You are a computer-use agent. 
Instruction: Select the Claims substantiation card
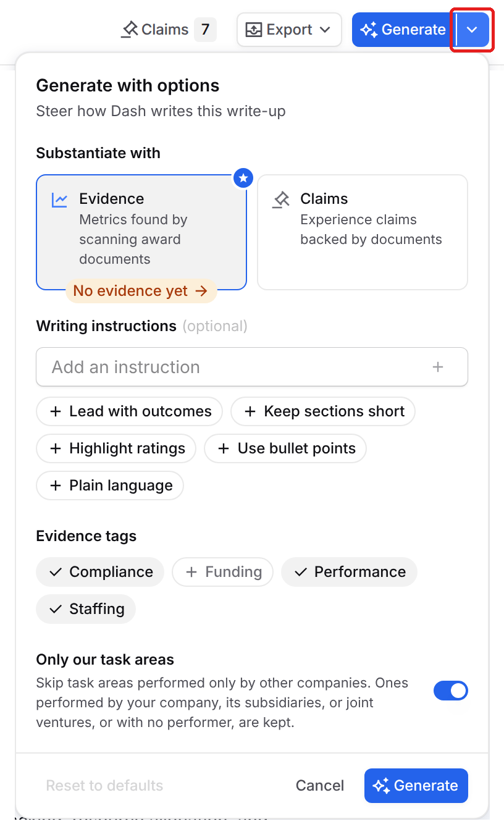tap(363, 232)
